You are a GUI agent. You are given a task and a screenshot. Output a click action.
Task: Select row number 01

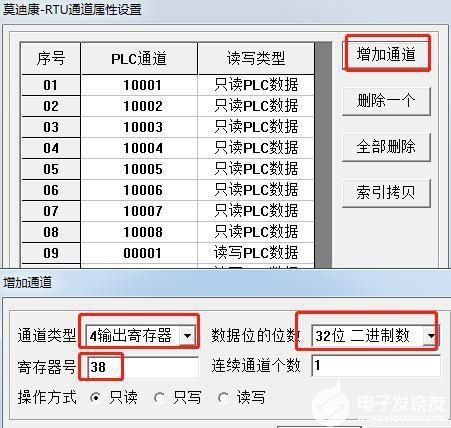click(51, 85)
